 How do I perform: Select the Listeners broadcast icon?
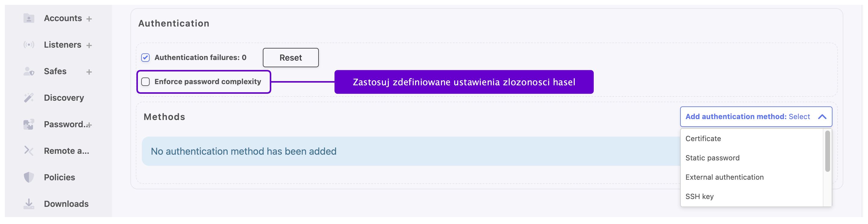click(29, 45)
